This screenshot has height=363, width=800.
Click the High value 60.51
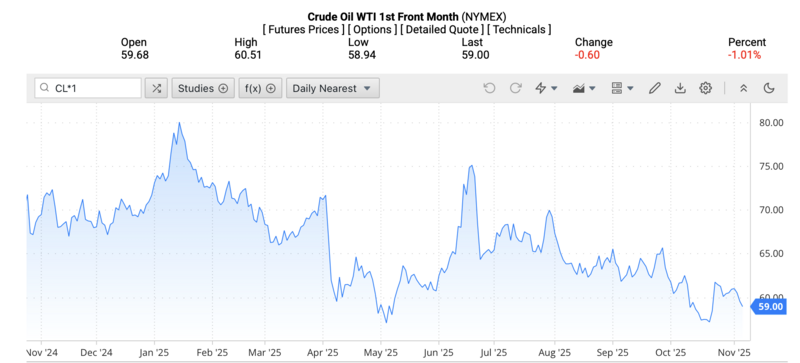point(248,55)
